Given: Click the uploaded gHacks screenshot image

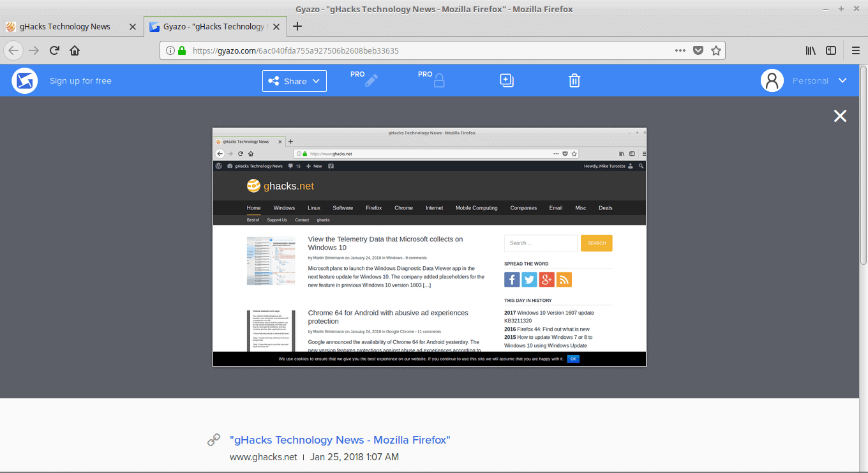Looking at the screenshot, I should (430, 248).
